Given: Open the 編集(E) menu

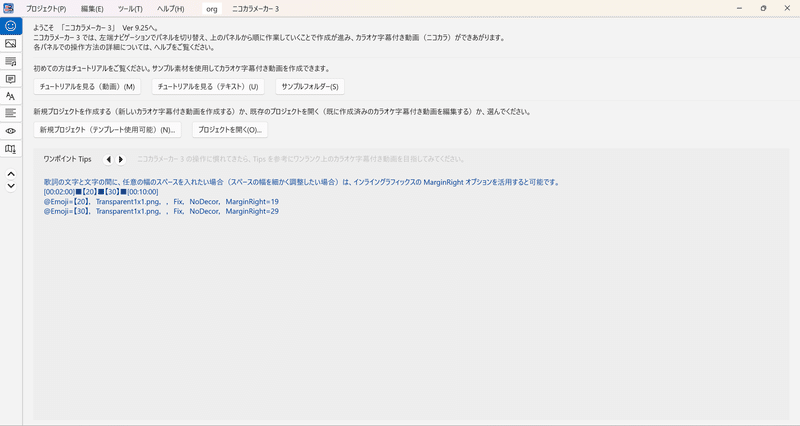Looking at the screenshot, I should [92, 9].
